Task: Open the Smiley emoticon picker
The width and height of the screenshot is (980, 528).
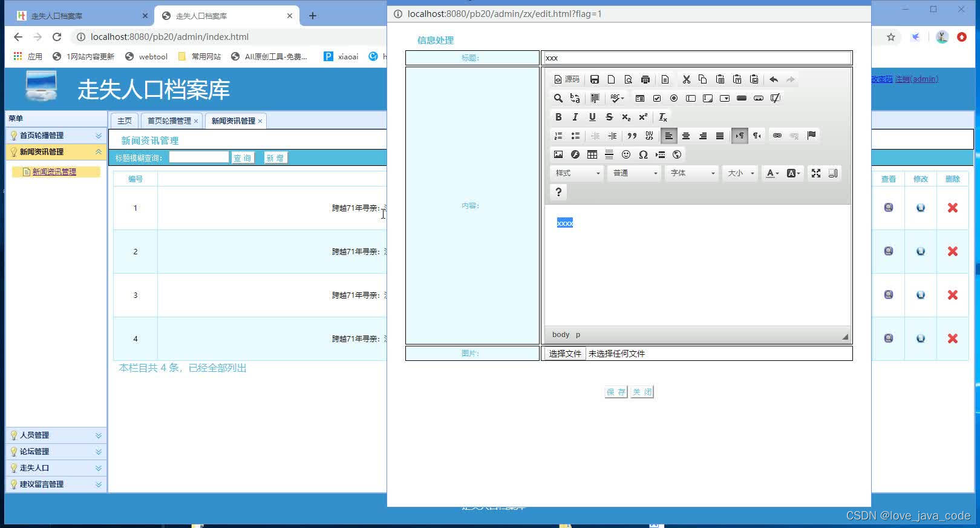Action: point(626,154)
